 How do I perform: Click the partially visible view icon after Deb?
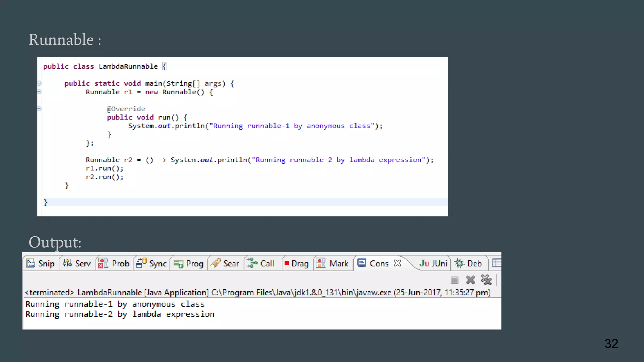[x=497, y=263]
